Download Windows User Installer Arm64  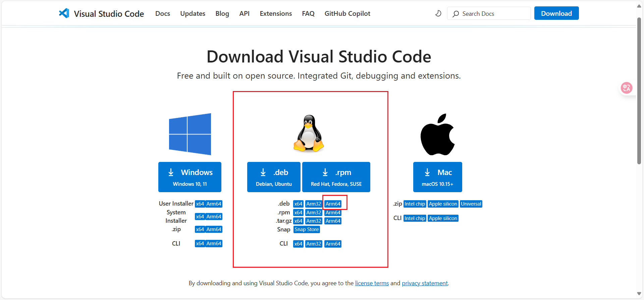[x=214, y=204]
